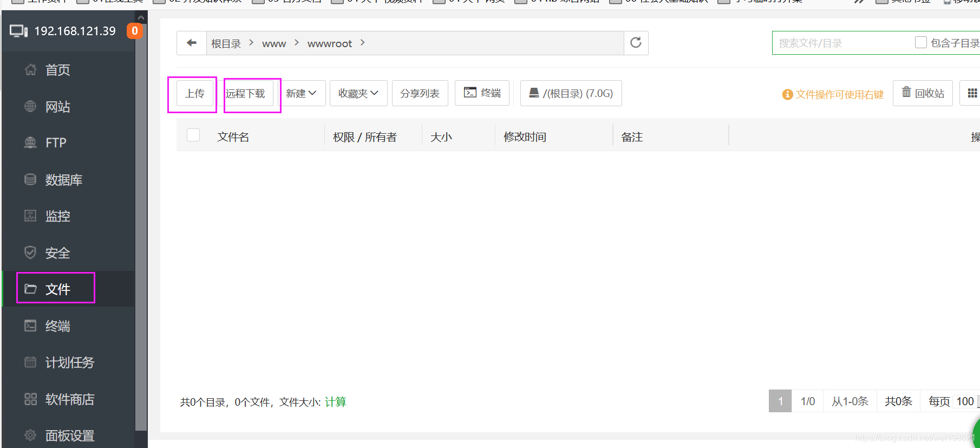The width and height of the screenshot is (980, 448).
Task: Click the orange info icon beside 文件操作可使用右键
Action: click(x=788, y=94)
